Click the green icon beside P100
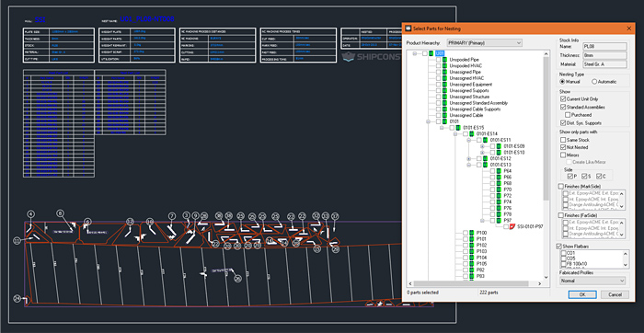This screenshot has height=333, width=644. point(472,233)
